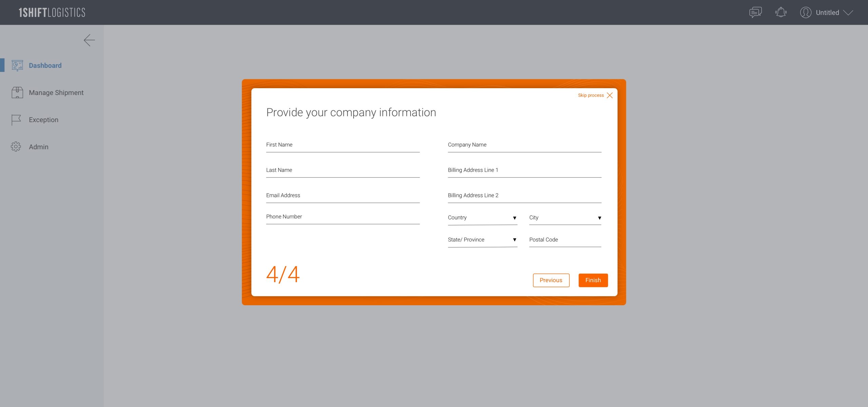Image resolution: width=868 pixels, height=407 pixels.
Task: Click the Dashboard menu item
Action: click(x=45, y=65)
